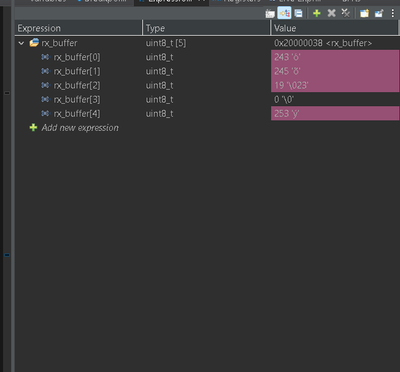
Task: Click the uint8_t type of rx_buffer[0]
Action: point(159,57)
